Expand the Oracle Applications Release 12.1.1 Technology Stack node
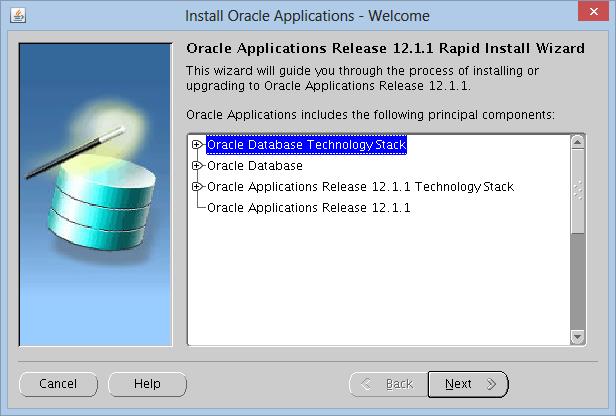The image size is (616, 416). tap(196, 186)
